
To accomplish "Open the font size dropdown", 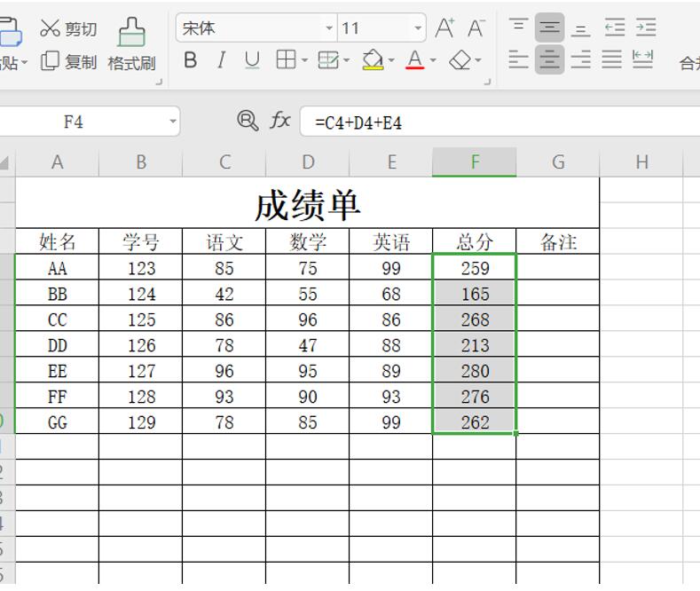I will tap(418, 28).
